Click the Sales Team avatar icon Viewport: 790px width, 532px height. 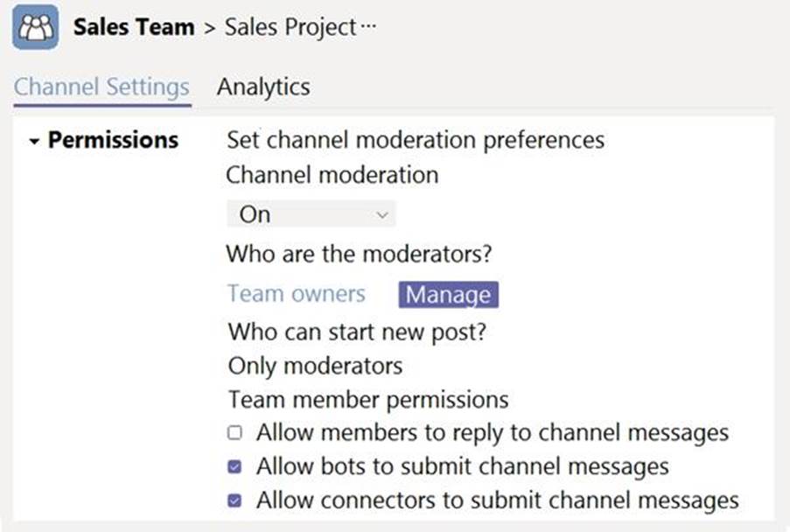point(36,27)
